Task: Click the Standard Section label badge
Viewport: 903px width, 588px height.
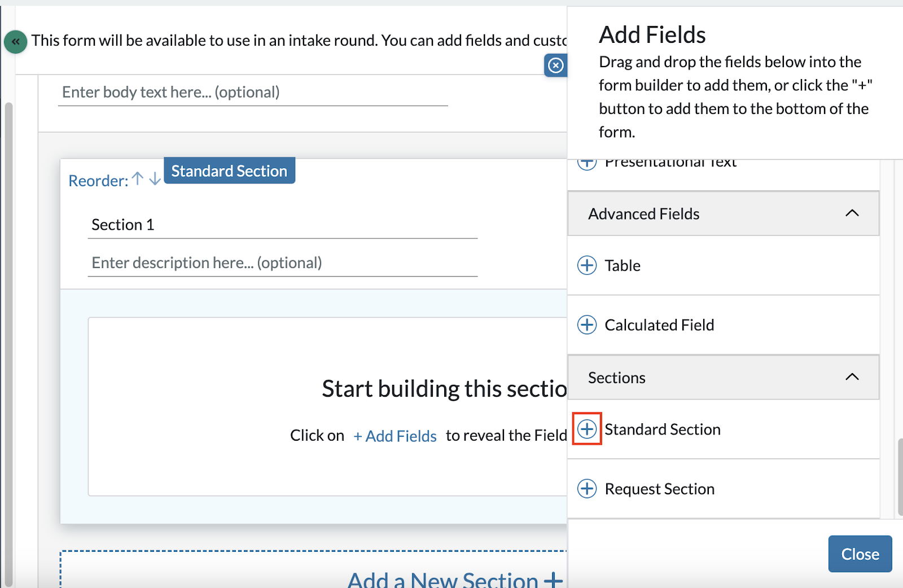Action: [x=229, y=170]
